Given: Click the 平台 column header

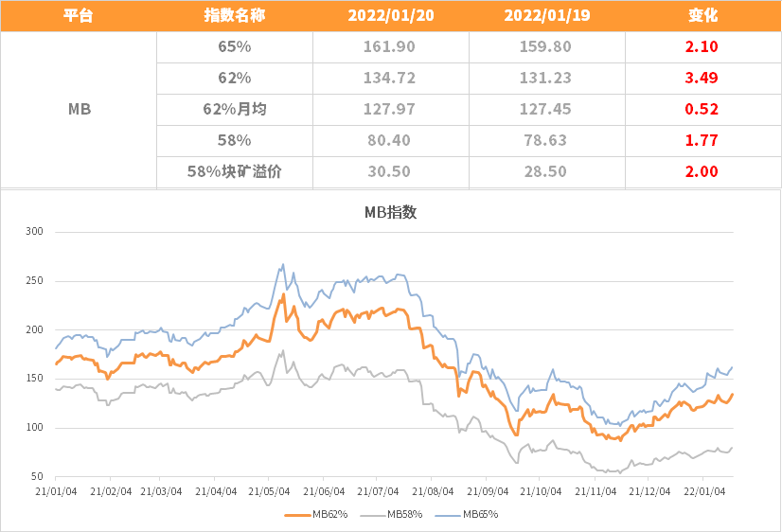Looking at the screenshot, I should 79,15.
